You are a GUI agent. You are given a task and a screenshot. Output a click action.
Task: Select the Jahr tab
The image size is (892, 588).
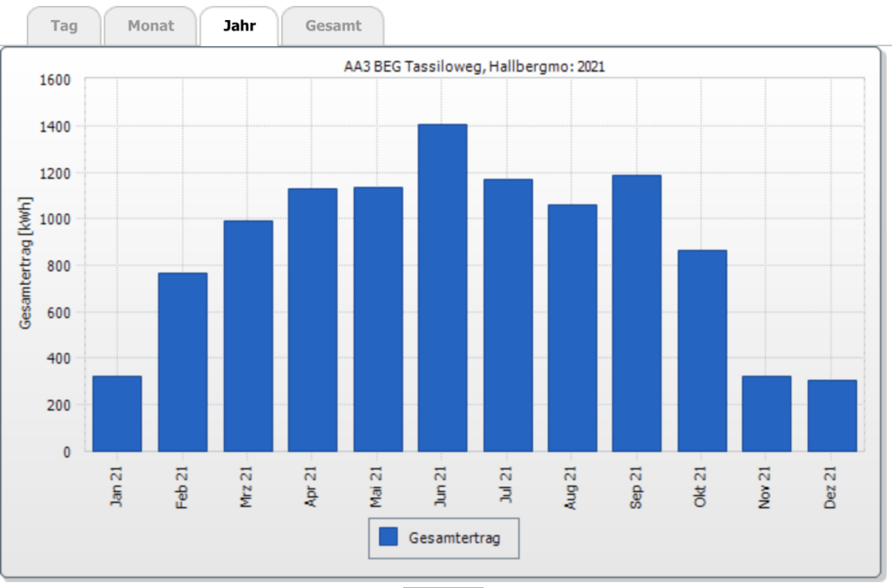pyautogui.click(x=239, y=26)
